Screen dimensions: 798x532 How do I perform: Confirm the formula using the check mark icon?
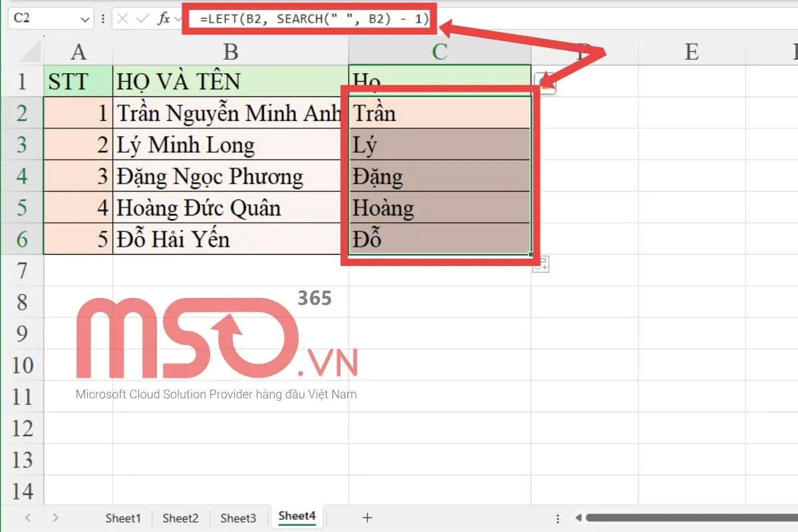pyautogui.click(x=142, y=18)
